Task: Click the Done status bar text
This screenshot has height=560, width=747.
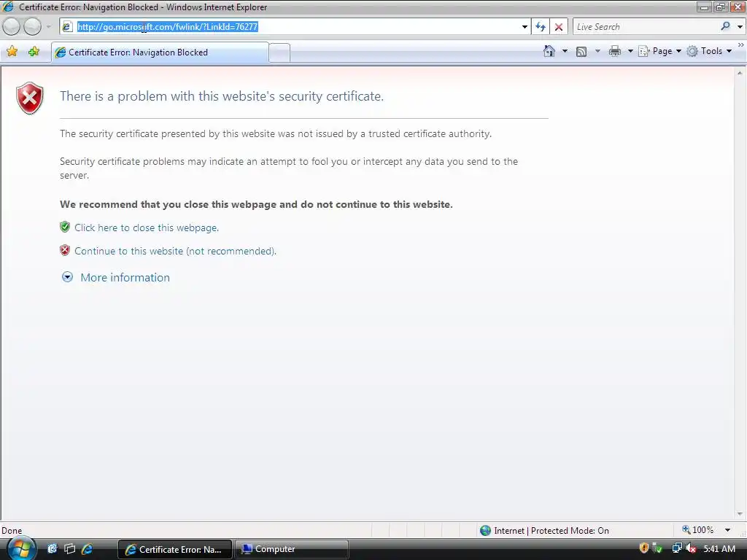Action: click(12, 531)
